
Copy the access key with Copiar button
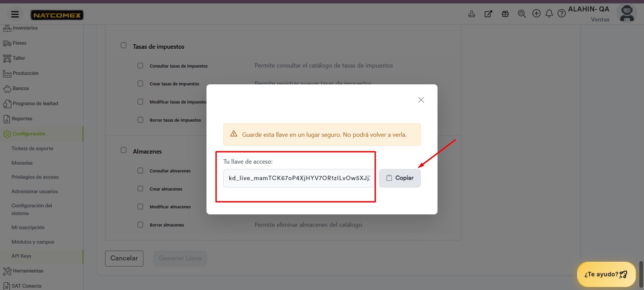(x=400, y=178)
